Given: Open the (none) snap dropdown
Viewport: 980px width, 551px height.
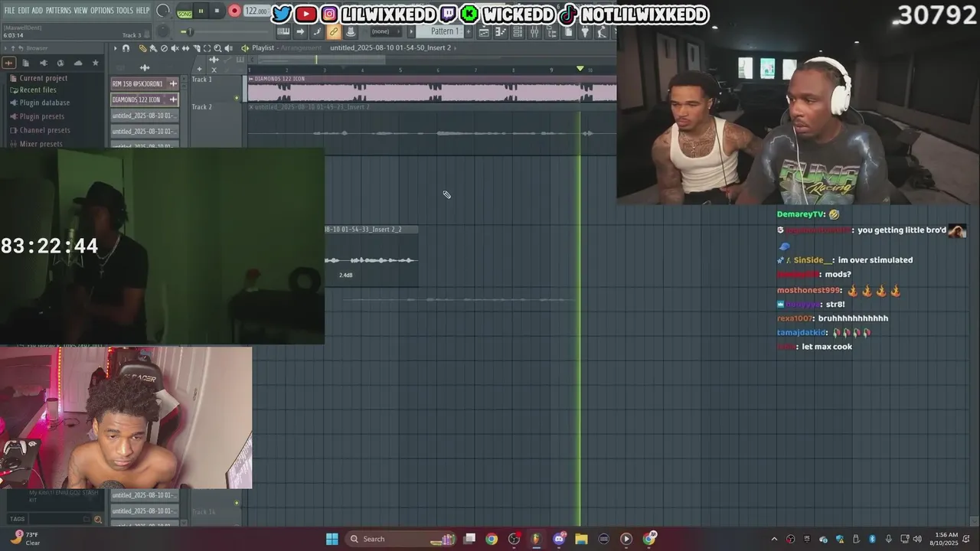Looking at the screenshot, I should coord(385,31).
